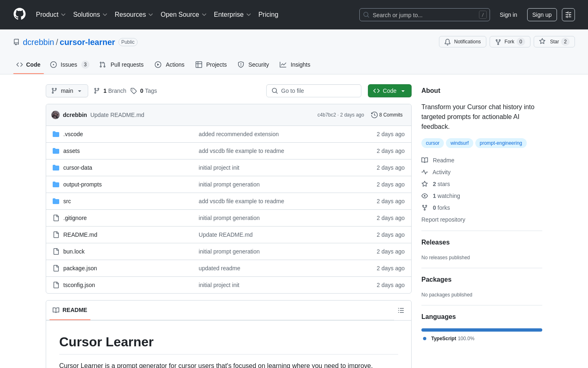The image size is (588, 368).
Task: Open the package.json file
Action: click(x=80, y=268)
